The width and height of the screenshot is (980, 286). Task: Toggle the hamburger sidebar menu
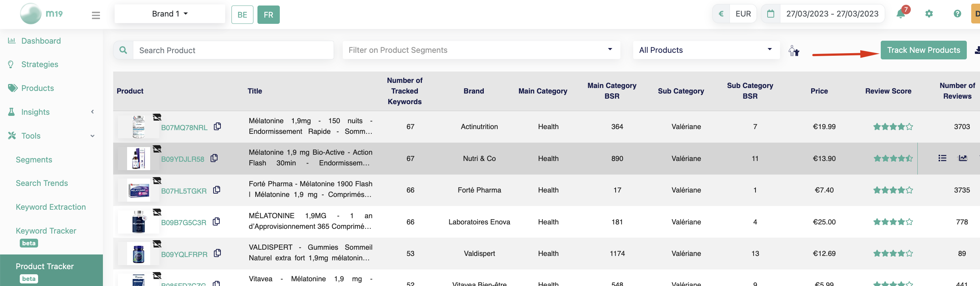pyautogui.click(x=96, y=15)
